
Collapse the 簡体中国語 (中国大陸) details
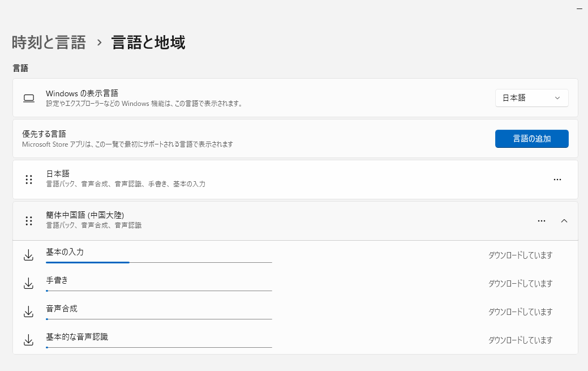coord(564,221)
